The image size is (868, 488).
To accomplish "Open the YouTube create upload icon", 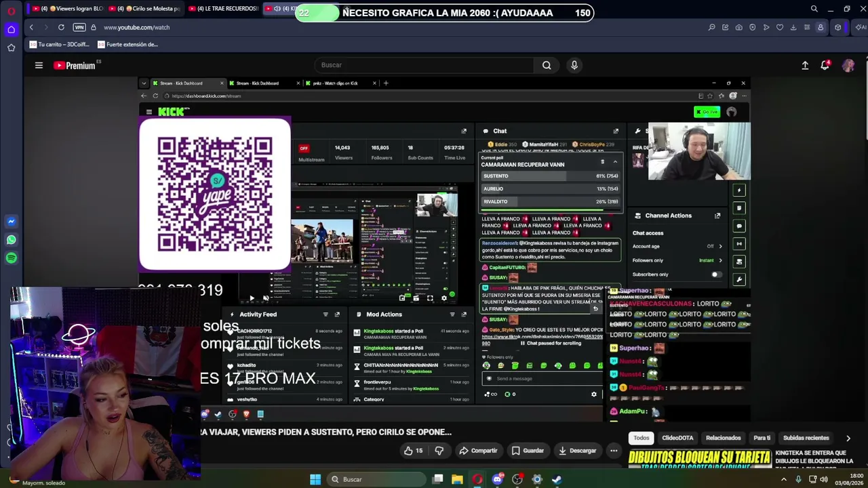I will pyautogui.click(x=805, y=65).
